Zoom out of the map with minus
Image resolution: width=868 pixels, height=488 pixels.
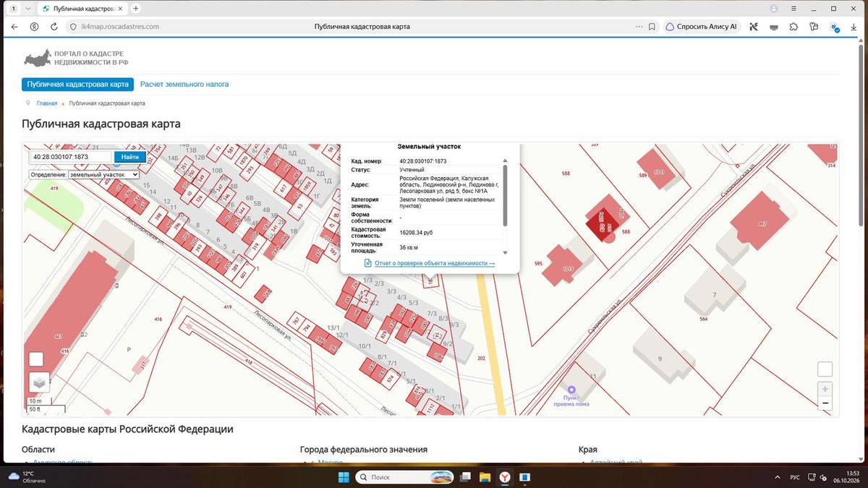point(825,403)
